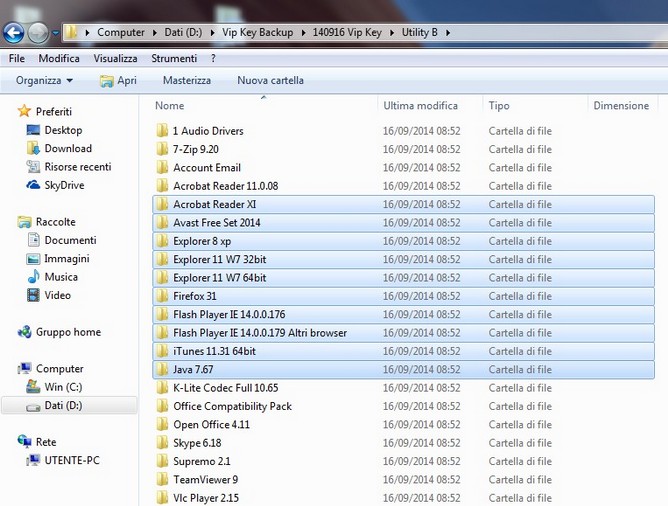This screenshot has width=668, height=506.
Task: Open the recent locations dropdown arrow
Action: 55,33
